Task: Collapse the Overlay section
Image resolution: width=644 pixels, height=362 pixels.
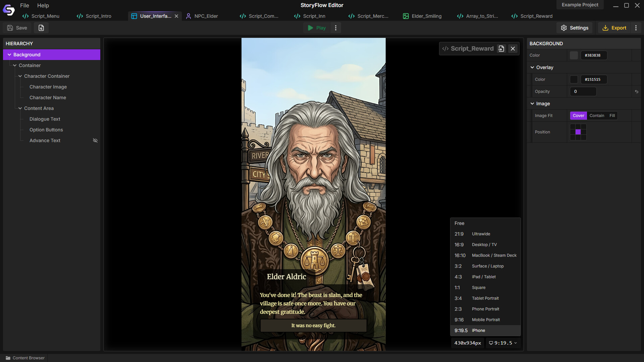Action: pos(532,67)
